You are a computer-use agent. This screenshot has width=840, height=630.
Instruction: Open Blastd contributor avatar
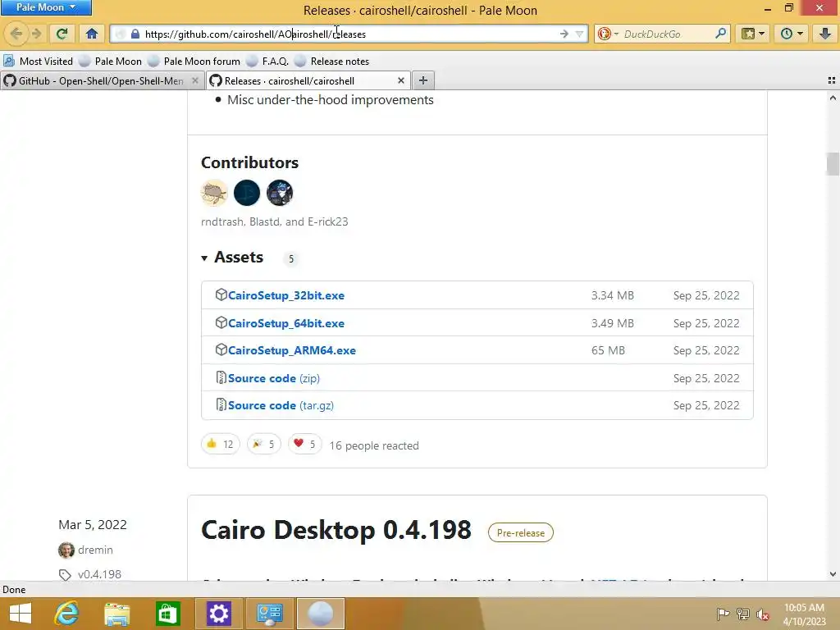pyautogui.click(x=247, y=193)
